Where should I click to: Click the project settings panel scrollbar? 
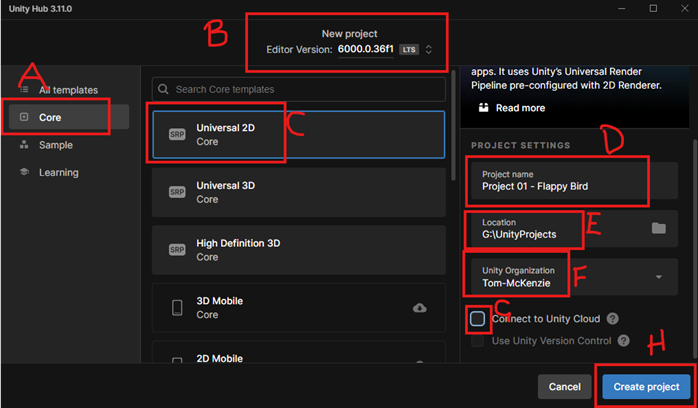695,249
